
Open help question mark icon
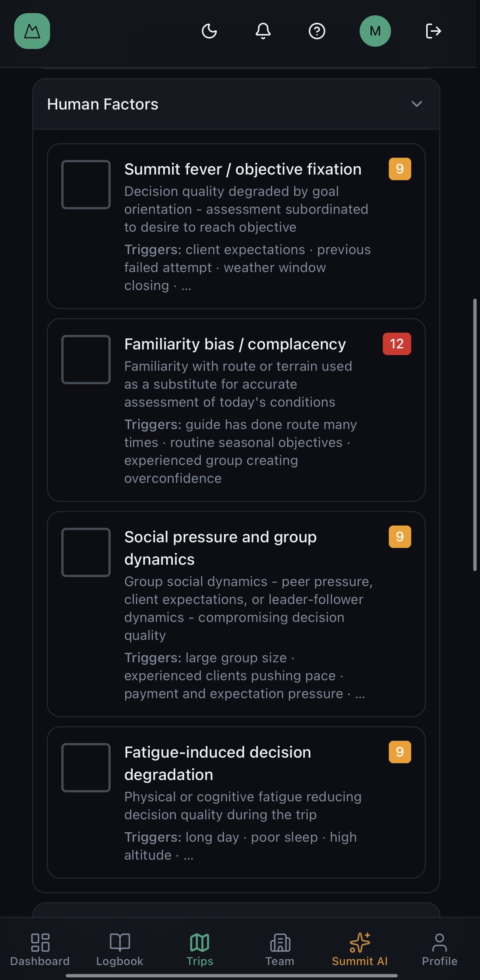[317, 31]
